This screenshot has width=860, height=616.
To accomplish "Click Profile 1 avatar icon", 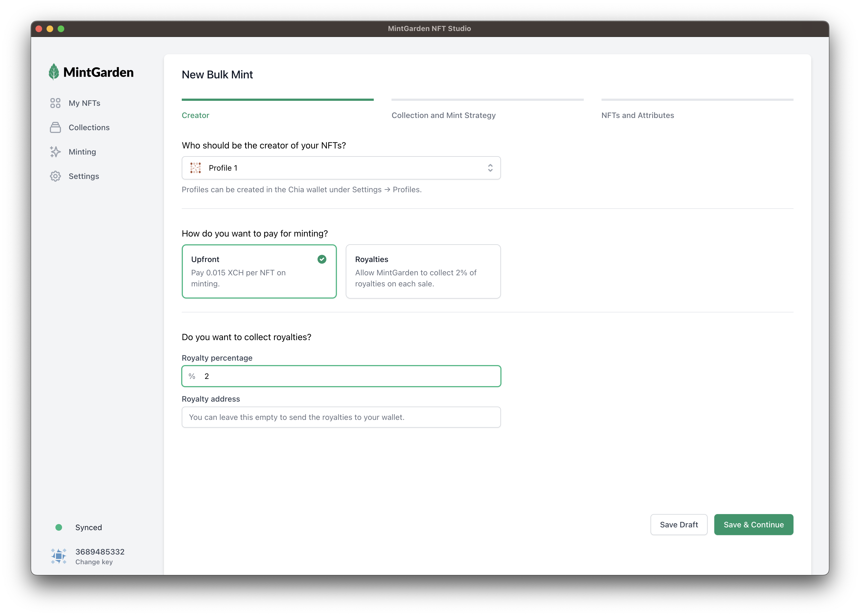I will point(196,168).
